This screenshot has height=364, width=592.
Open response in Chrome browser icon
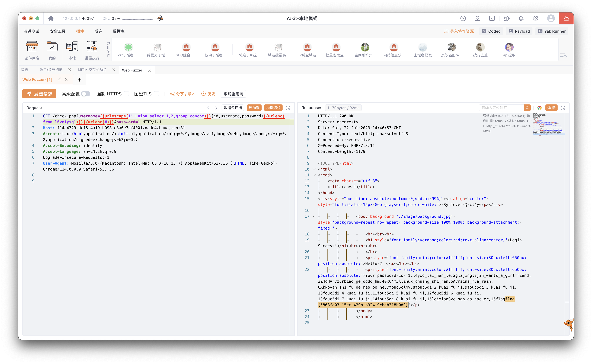539,108
